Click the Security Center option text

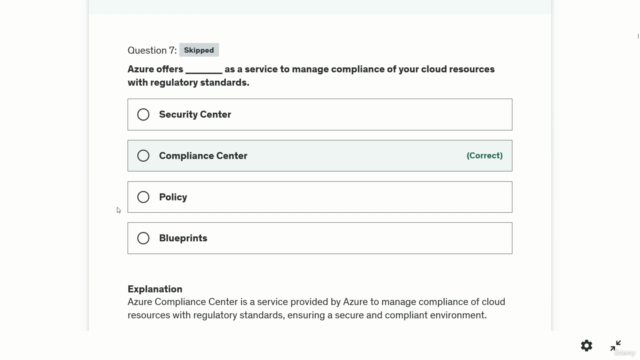[x=195, y=115]
